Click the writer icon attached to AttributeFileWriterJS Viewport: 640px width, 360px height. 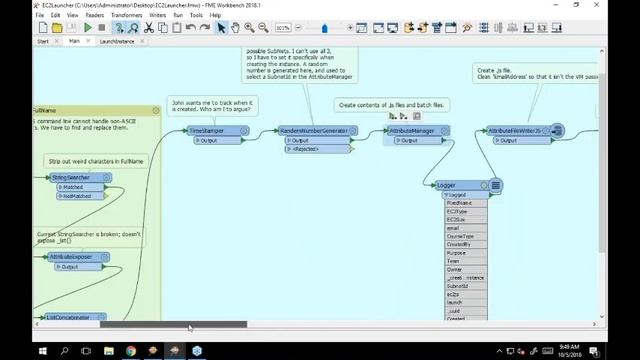point(557,131)
